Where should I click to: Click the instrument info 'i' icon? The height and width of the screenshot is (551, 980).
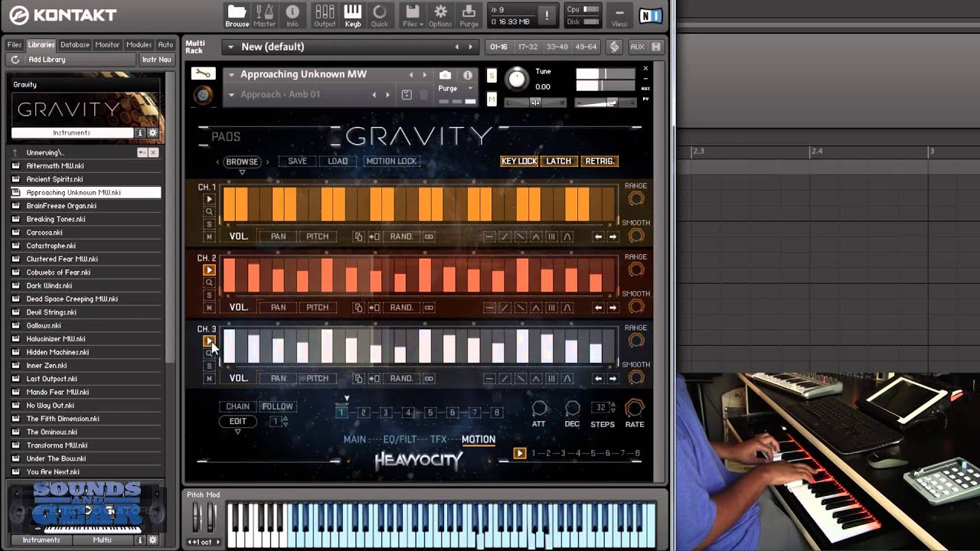[x=467, y=75]
